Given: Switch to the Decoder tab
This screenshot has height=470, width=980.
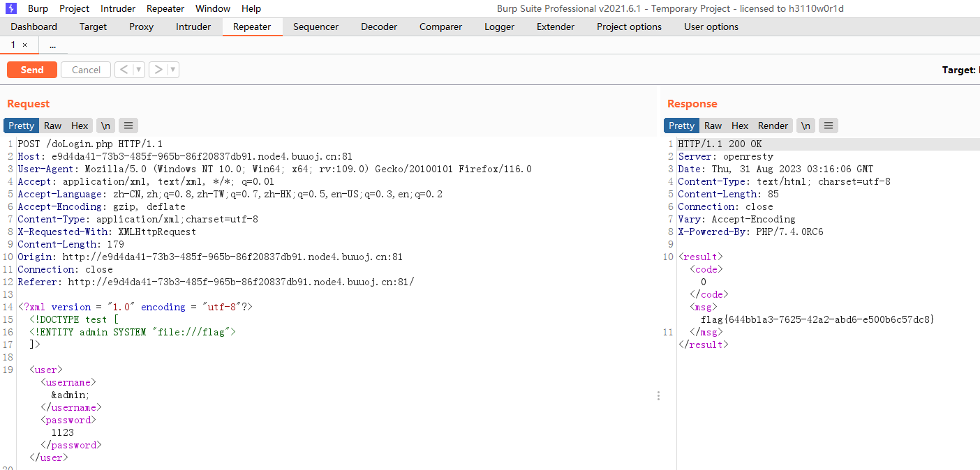Looking at the screenshot, I should click(x=379, y=26).
